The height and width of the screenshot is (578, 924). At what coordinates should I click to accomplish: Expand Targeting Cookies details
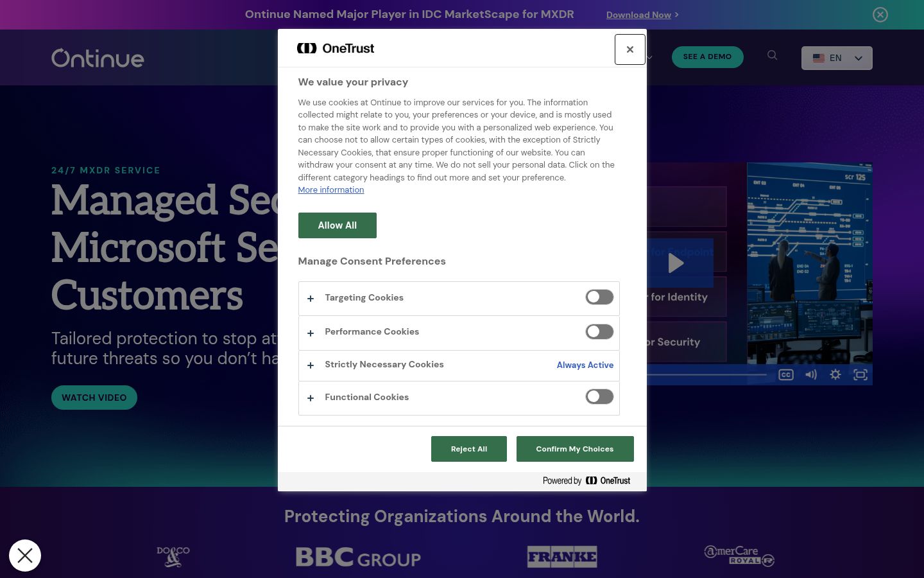(311, 299)
